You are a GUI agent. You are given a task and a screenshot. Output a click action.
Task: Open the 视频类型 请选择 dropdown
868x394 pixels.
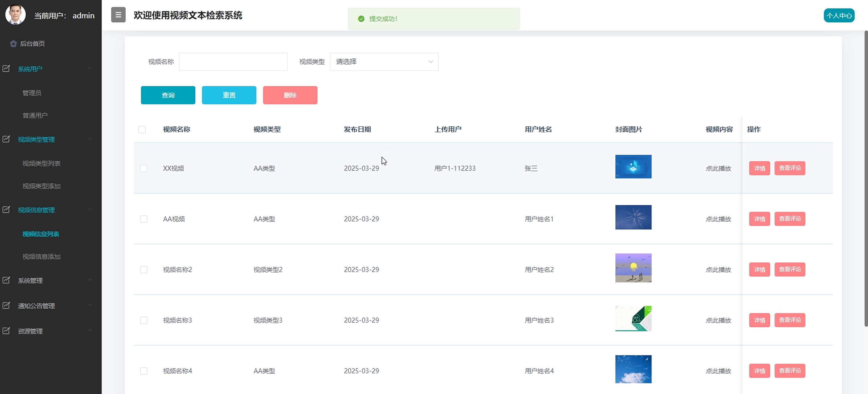click(x=384, y=62)
